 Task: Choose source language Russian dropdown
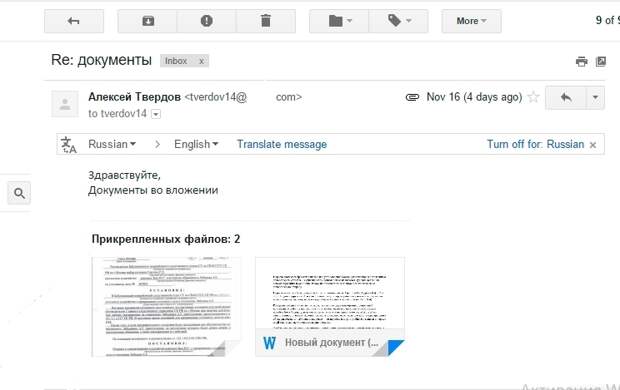click(x=112, y=144)
